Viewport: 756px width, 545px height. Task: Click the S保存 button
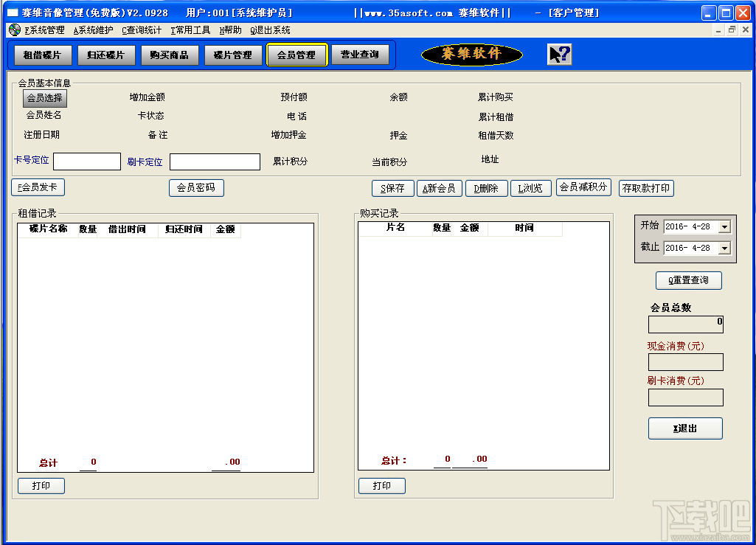tap(393, 188)
